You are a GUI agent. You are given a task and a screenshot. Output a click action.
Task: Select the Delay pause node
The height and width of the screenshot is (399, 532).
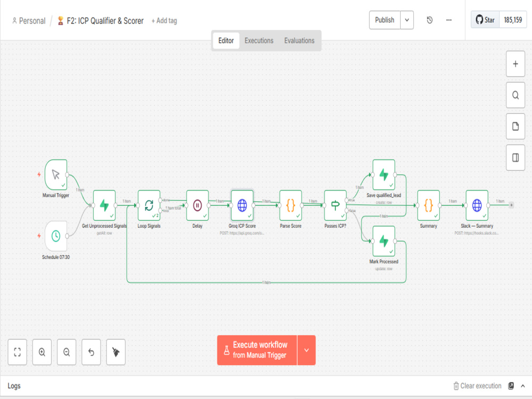(x=197, y=205)
